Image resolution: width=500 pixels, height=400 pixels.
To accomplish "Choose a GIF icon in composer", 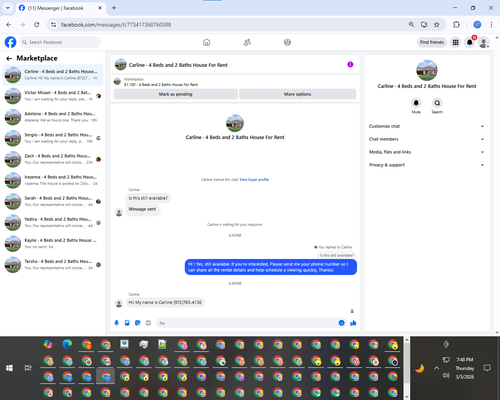I will click(148, 323).
